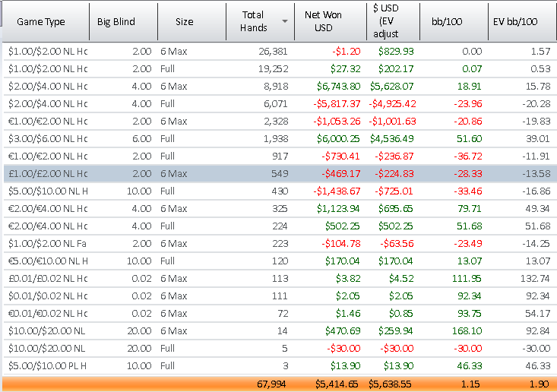
Task: Select the €1.00/€2.00 row with 2,328 hands
Action: [280, 121]
